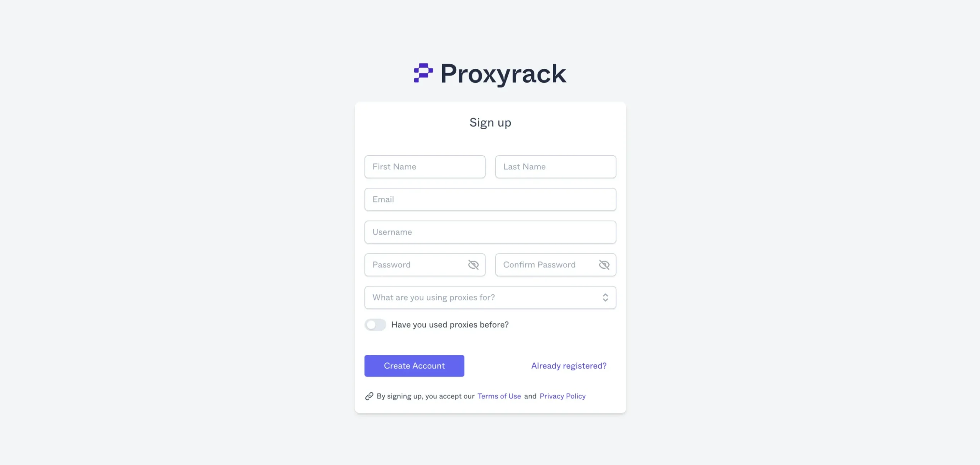
Task: Select the Last Name input field
Action: click(x=555, y=166)
